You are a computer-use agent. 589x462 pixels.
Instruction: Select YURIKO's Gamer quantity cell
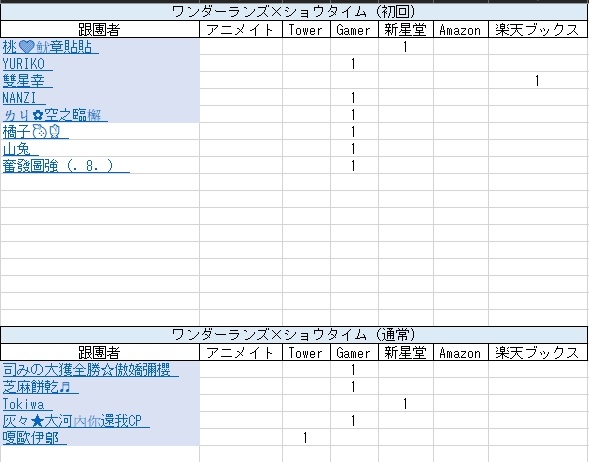click(x=354, y=64)
